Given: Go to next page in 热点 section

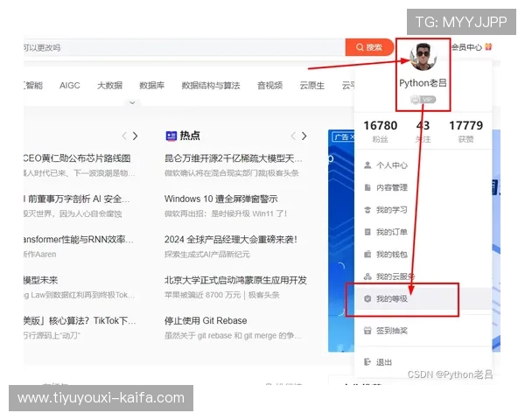Looking at the screenshot, I should [304, 136].
